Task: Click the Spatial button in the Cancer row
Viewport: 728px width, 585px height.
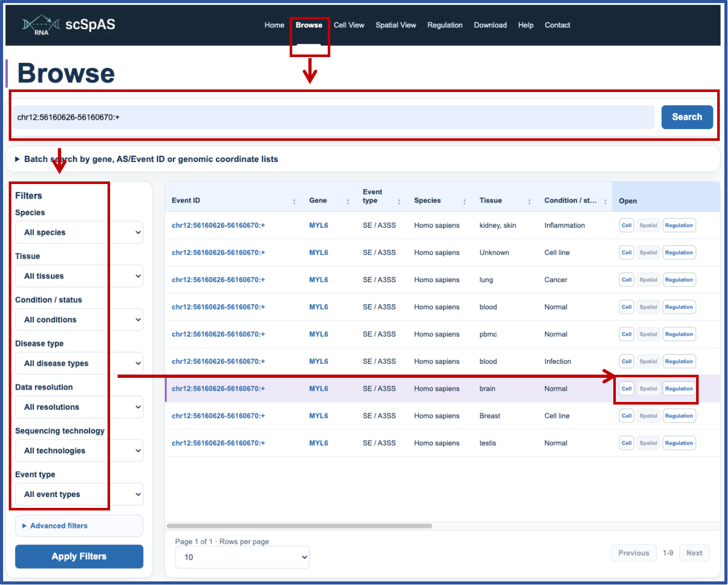Action: click(x=648, y=280)
